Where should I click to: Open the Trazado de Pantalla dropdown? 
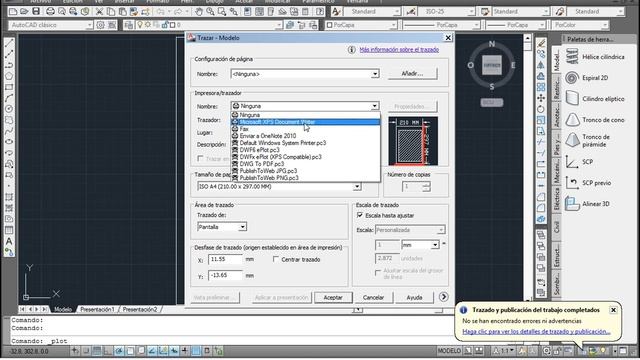point(242,227)
